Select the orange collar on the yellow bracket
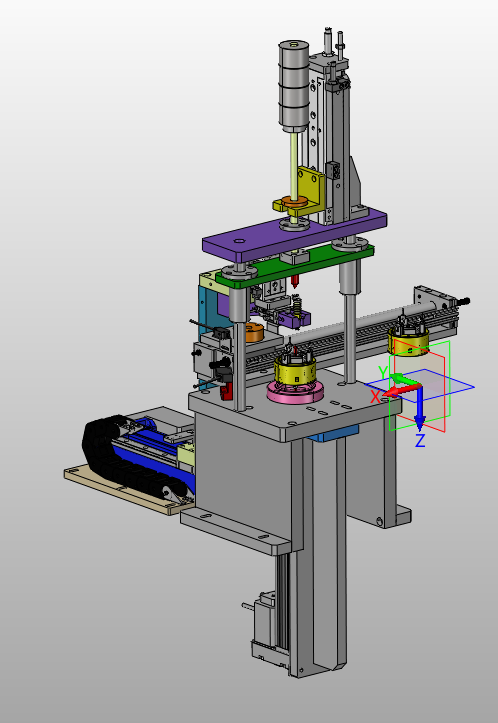498x723 pixels. pos(295,201)
